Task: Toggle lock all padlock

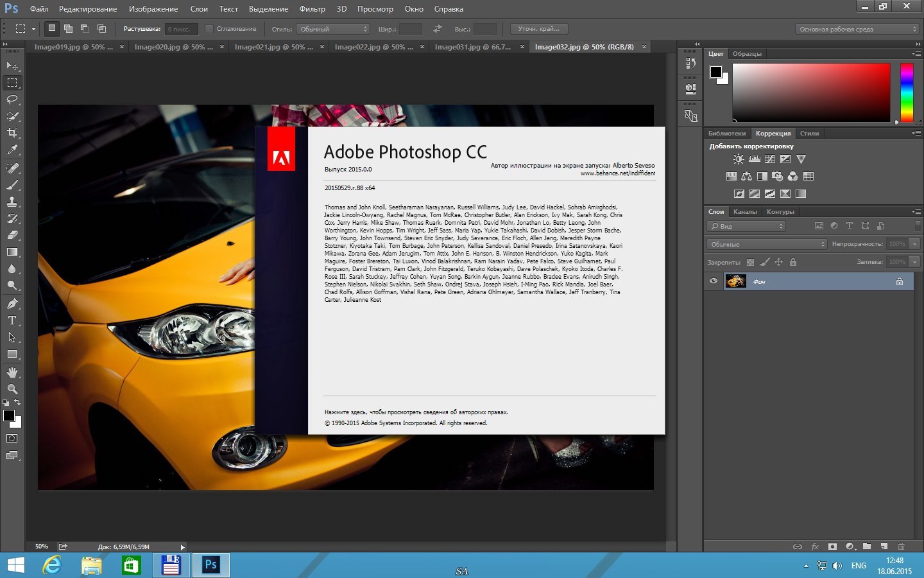Action: tap(792, 262)
